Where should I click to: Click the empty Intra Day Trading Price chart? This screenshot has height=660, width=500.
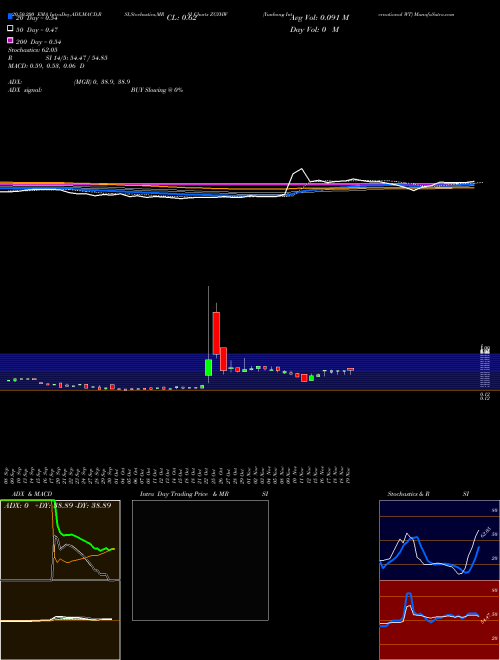click(200, 560)
